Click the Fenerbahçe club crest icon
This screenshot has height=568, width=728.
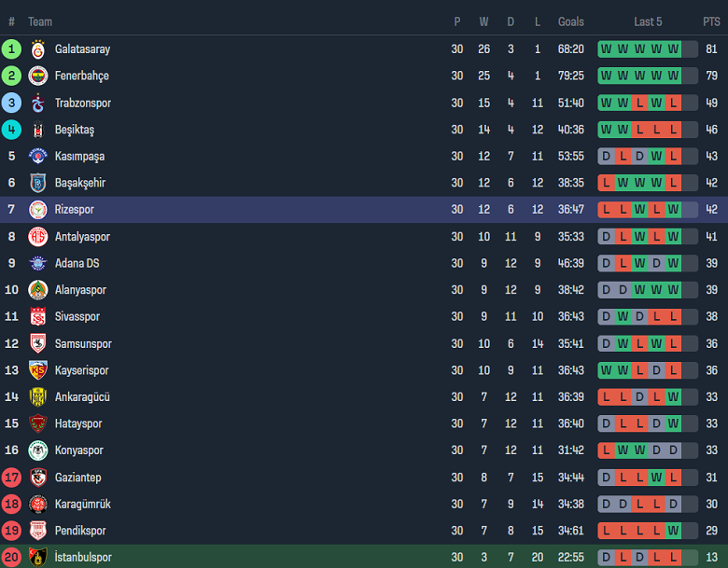[38, 76]
